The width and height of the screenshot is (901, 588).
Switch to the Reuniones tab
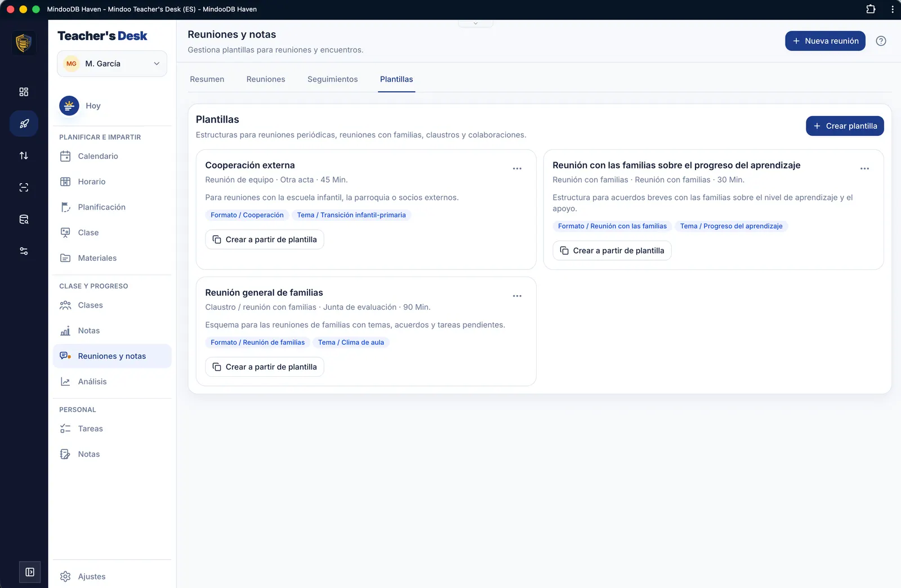266,79
